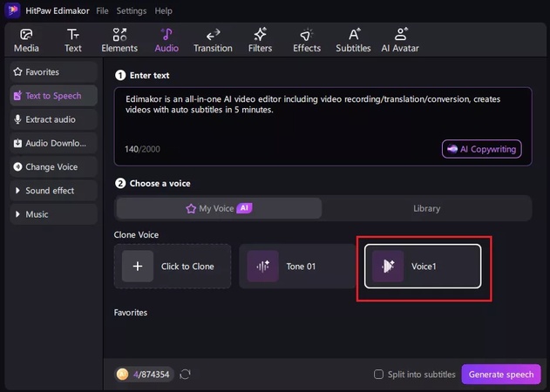Viewport: 550px width, 392px height.
Task: Click the HitPaw Edimakor app logo
Action: pyautogui.click(x=12, y=10)
